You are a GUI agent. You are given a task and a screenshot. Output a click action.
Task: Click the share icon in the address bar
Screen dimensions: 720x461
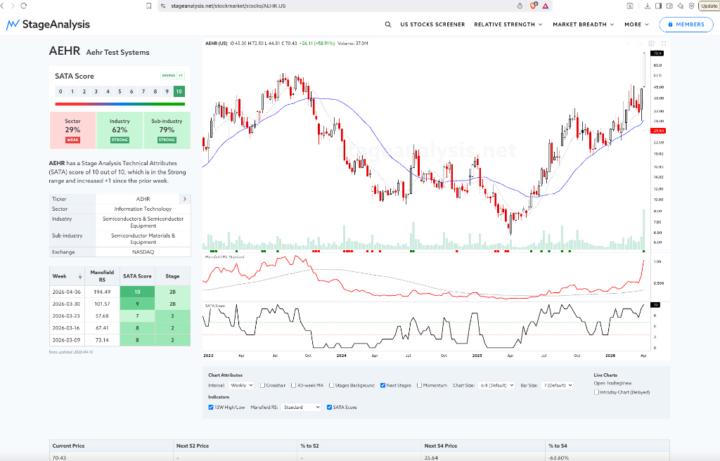pos(520,6)
